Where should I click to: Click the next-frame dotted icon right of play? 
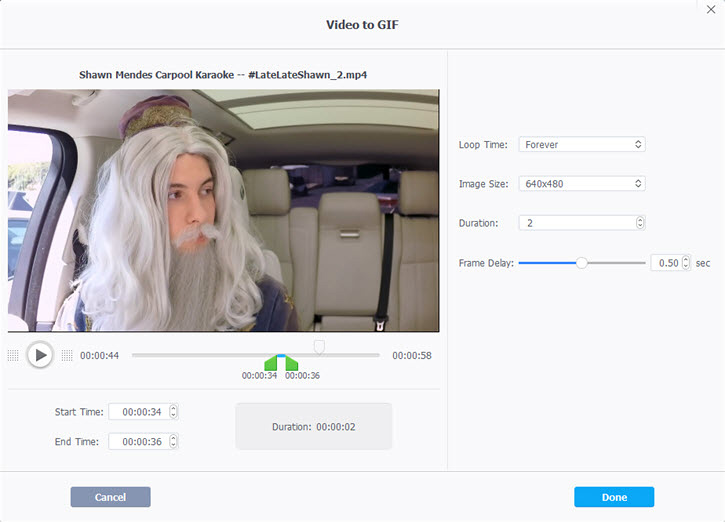67,355
